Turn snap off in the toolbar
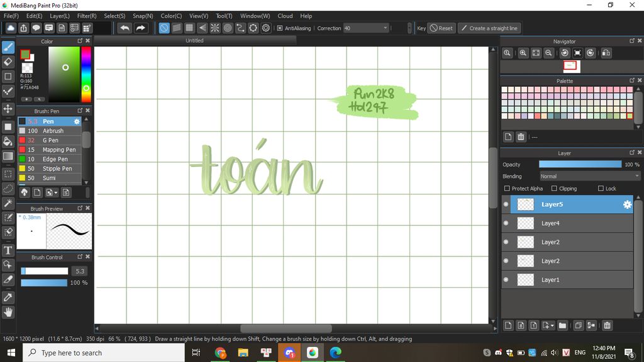 [x=164, y=28]
